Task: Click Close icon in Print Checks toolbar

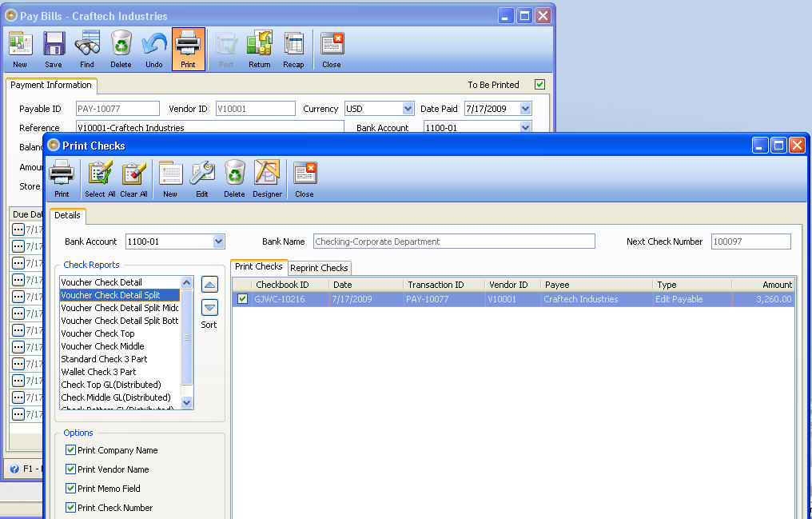Action: 304,178
